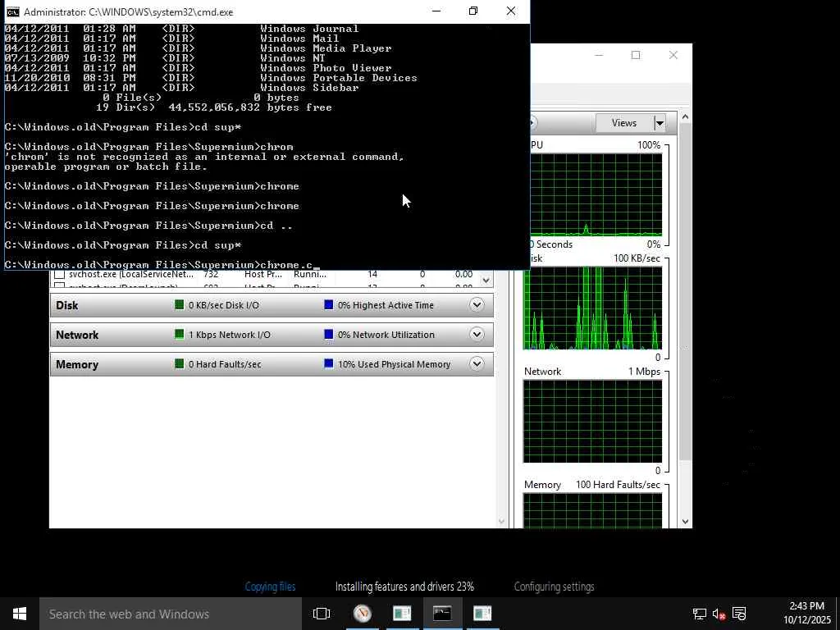Click the 'Windows Photo Viewer' directory line
Viewport: 840px width, 630px height.
pyautogui.click(x=199, y=68)
